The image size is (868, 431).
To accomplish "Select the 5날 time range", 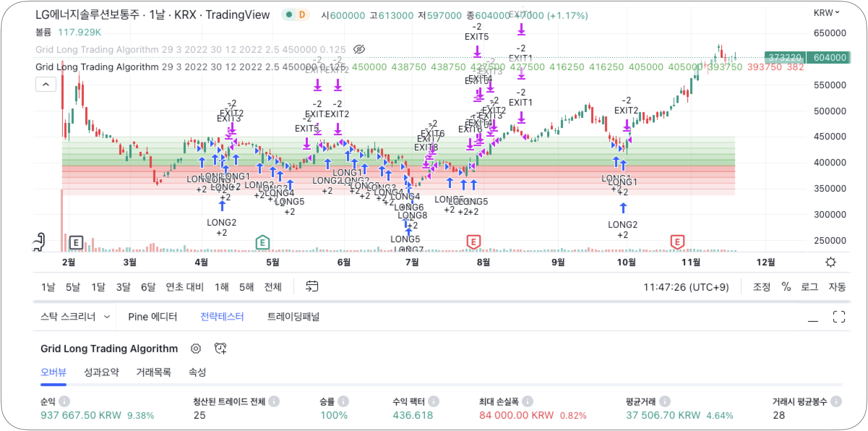I will point(73,287).
